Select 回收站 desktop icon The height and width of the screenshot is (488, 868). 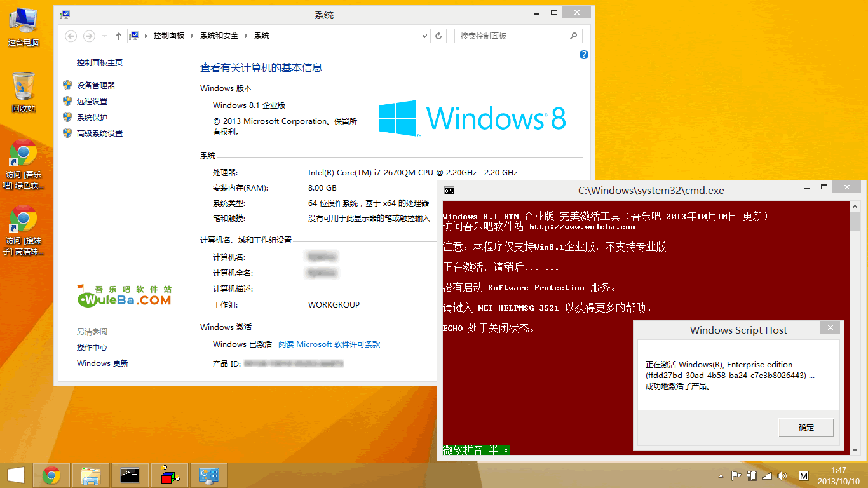(x=24, y=93)
